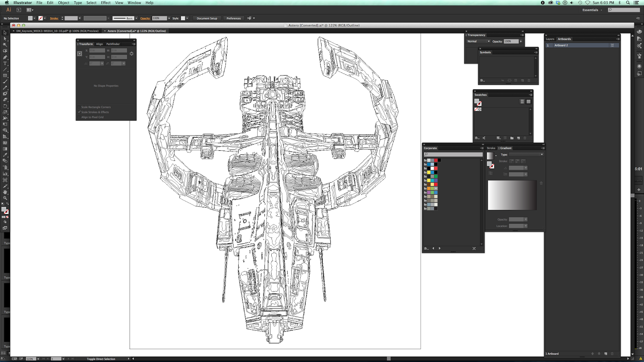Enable Scale Rectangle Corners option
The height and width of the screenshot is (362, 644).
pyautogui.click(x=79, y=107)
